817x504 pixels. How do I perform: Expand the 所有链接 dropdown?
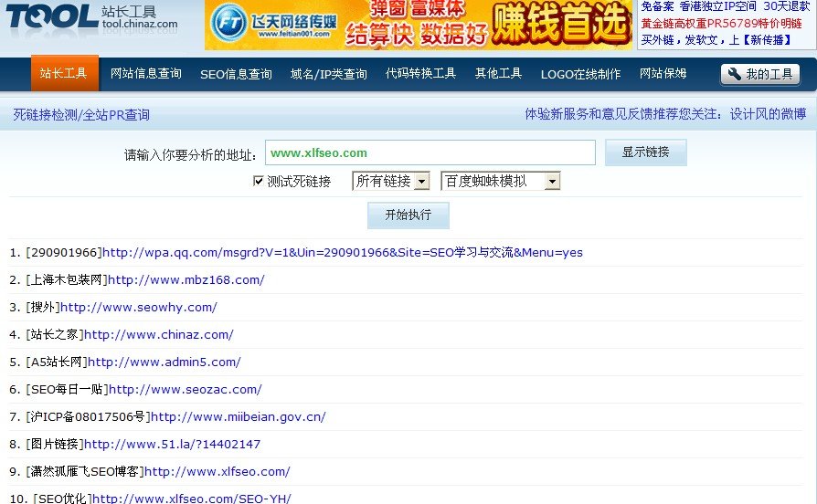[391, 181]
